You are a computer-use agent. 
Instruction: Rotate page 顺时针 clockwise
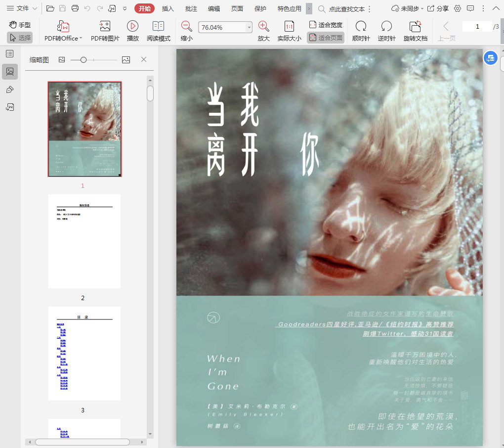[361, 31]
